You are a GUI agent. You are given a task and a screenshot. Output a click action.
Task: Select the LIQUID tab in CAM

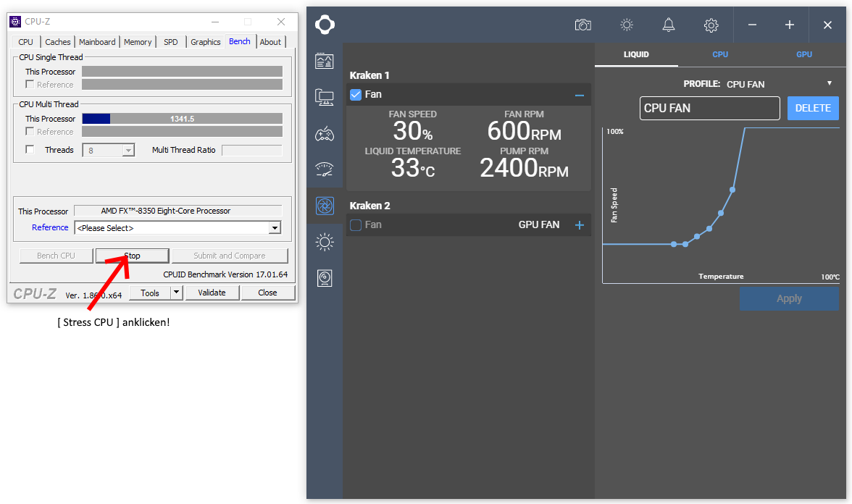[x=636, y=54]
